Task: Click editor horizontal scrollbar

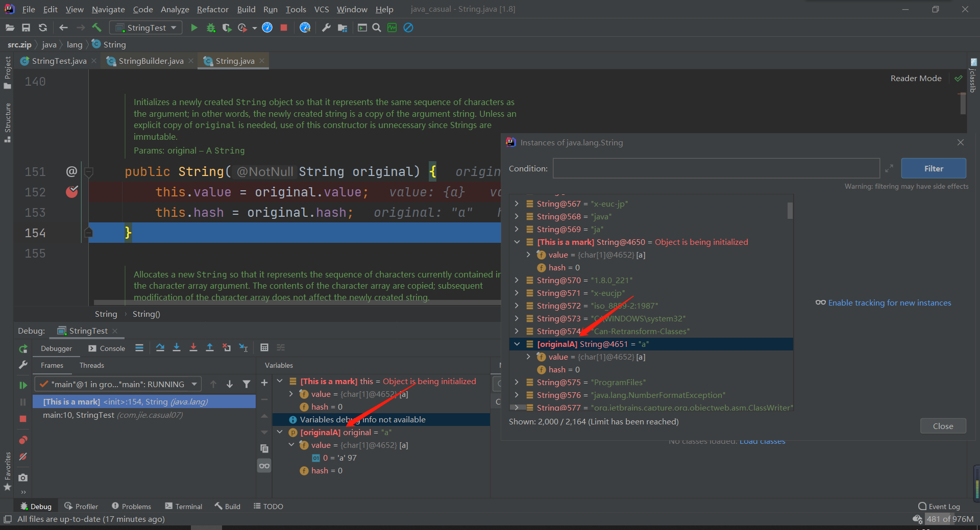Action: (x=296, y=302)
